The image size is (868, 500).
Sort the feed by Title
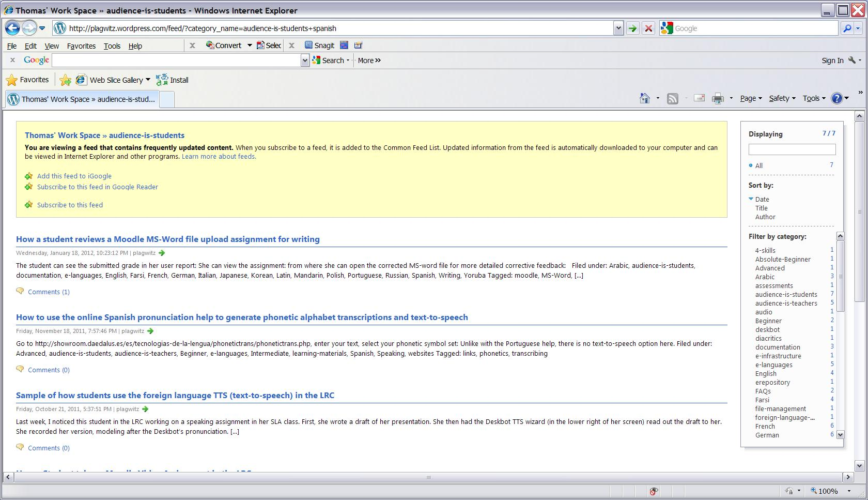tap(761, 208)
